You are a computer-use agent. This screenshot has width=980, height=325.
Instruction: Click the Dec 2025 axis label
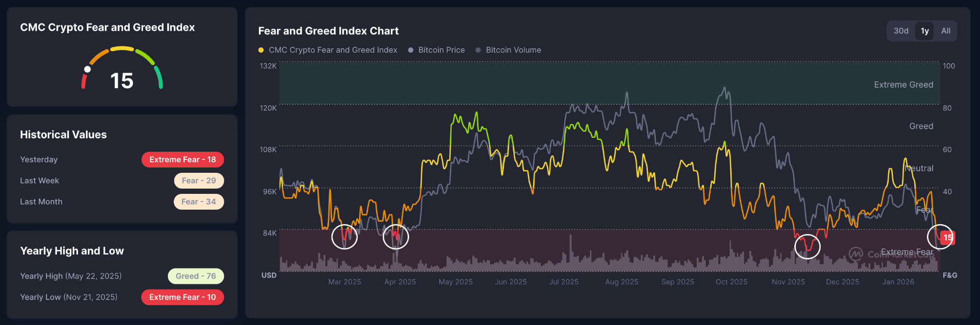(842, 282)
